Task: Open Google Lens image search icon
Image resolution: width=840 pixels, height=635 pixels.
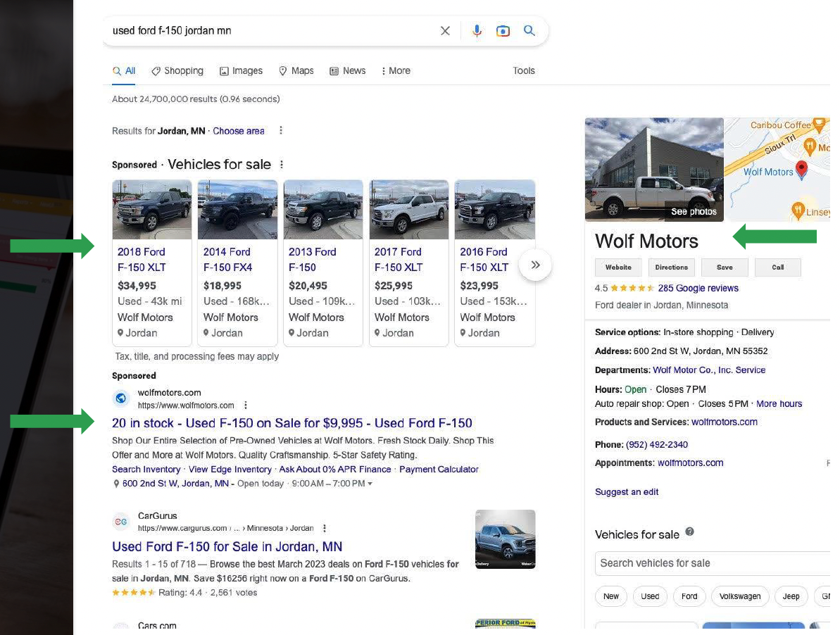Action: click(x=503, y=31)
